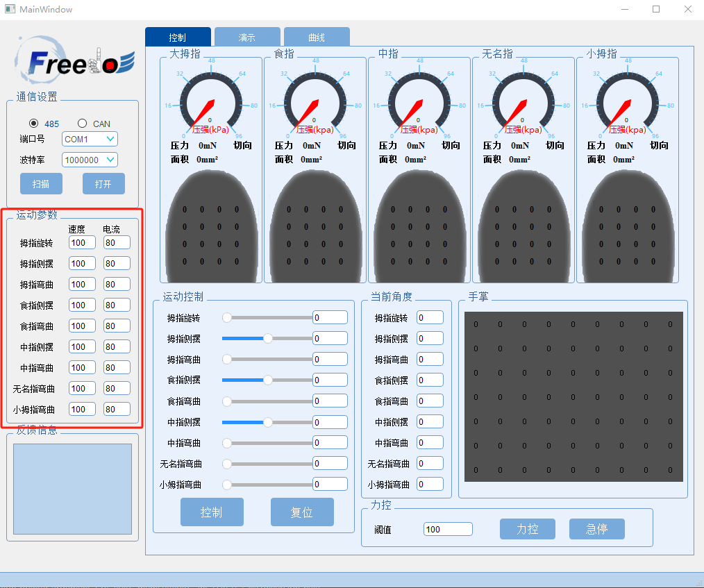Click the 大拇指 pressure gauge dial

tap(210, 101)
